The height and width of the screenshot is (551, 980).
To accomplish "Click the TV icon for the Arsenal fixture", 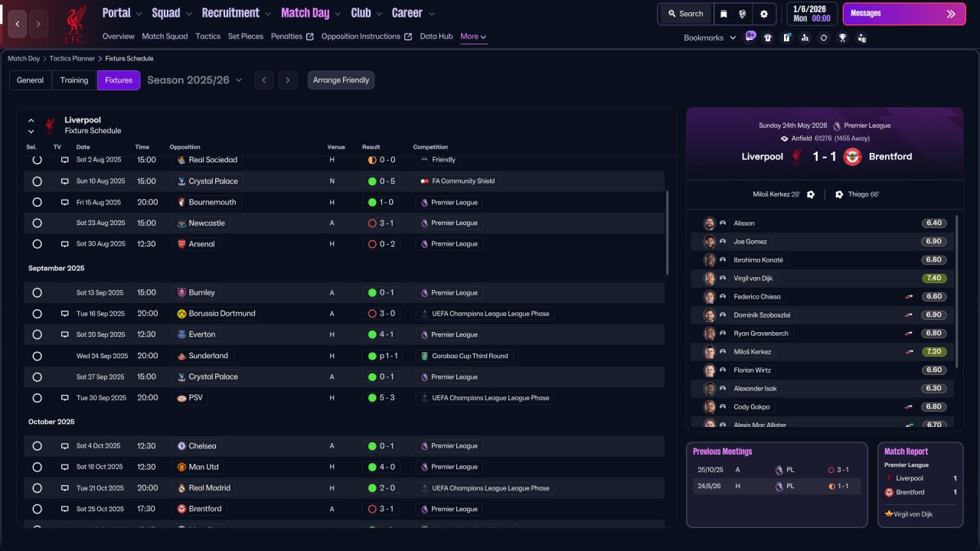I will click(65, 244).
